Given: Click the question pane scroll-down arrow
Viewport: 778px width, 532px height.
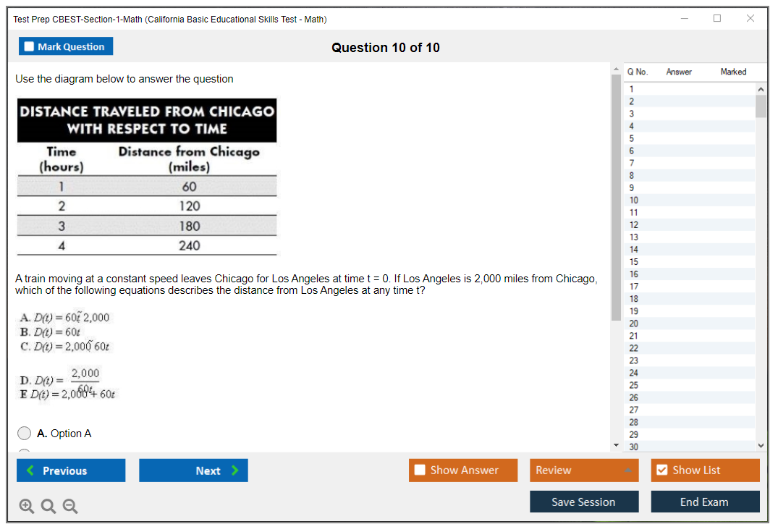Looking at the screenshot, I should [616, 444].
